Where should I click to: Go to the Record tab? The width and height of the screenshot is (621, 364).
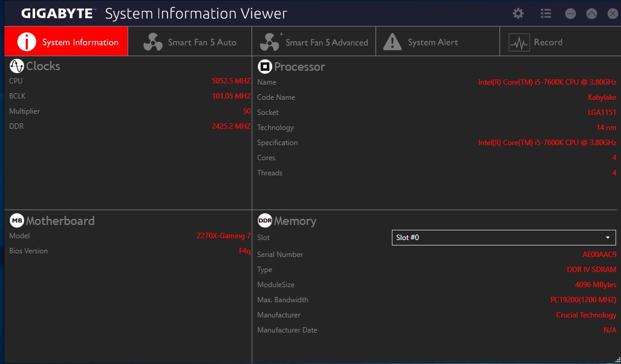(548, 42)
